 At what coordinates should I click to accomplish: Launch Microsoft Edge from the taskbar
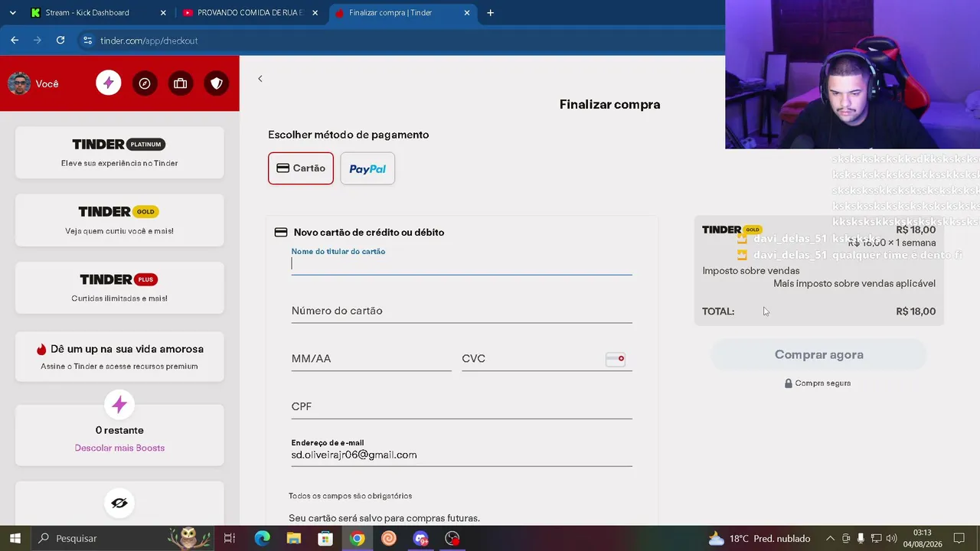(262, 539)
